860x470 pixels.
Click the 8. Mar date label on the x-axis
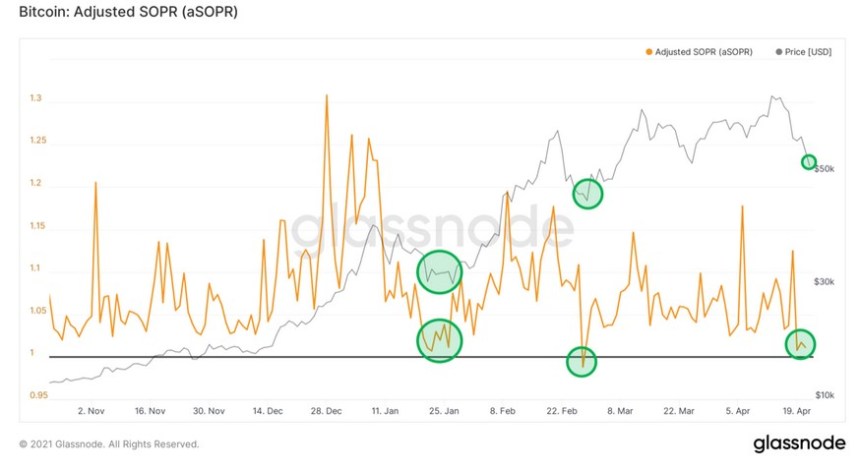[619, 410]
